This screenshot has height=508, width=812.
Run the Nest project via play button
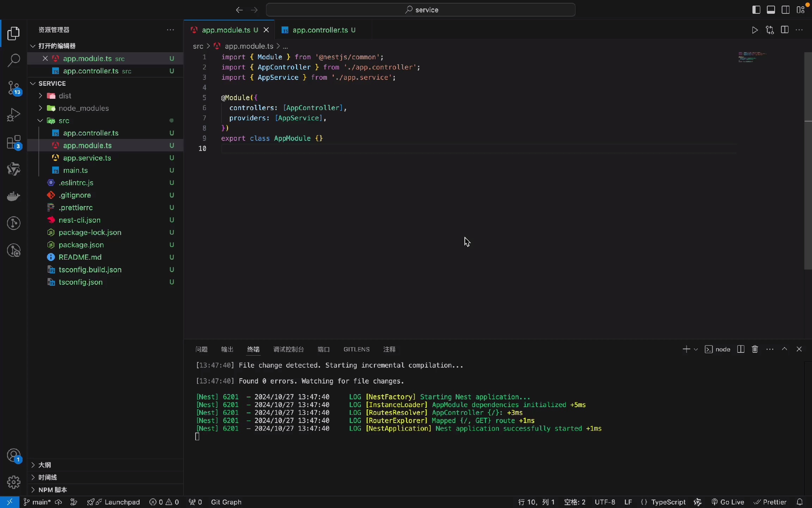tap(755, 30)
